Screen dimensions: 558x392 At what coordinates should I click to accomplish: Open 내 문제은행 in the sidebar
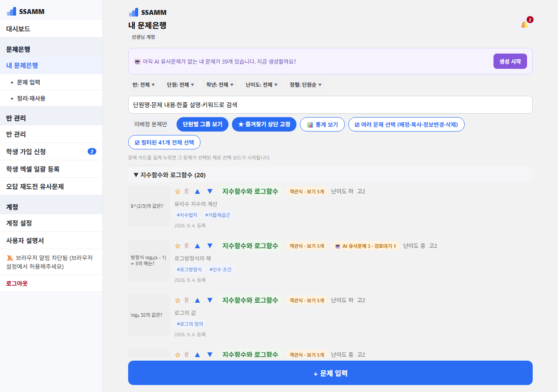[x=51, y=65]
